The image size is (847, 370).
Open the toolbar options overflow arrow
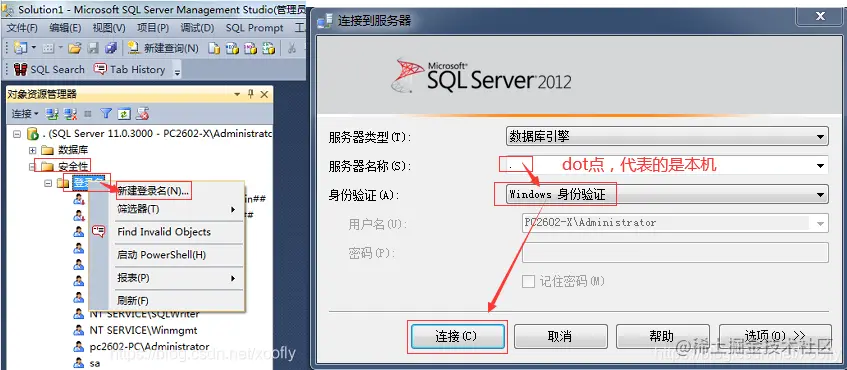[x=177, y=70]
